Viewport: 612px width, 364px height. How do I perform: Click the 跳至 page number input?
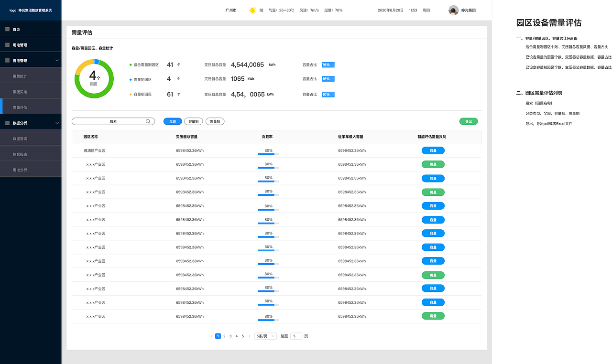click(296, 336)
